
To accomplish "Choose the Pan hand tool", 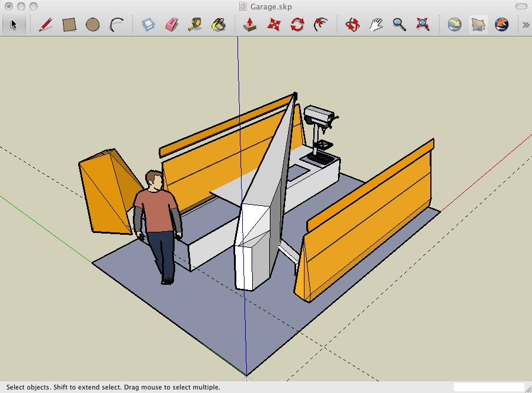I will (376, 25).
